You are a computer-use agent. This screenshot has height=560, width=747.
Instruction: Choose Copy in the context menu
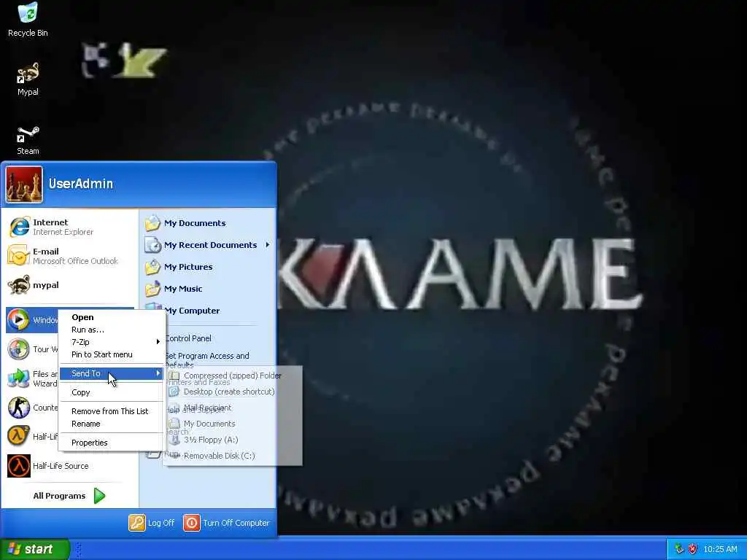(x=111, y=392)
